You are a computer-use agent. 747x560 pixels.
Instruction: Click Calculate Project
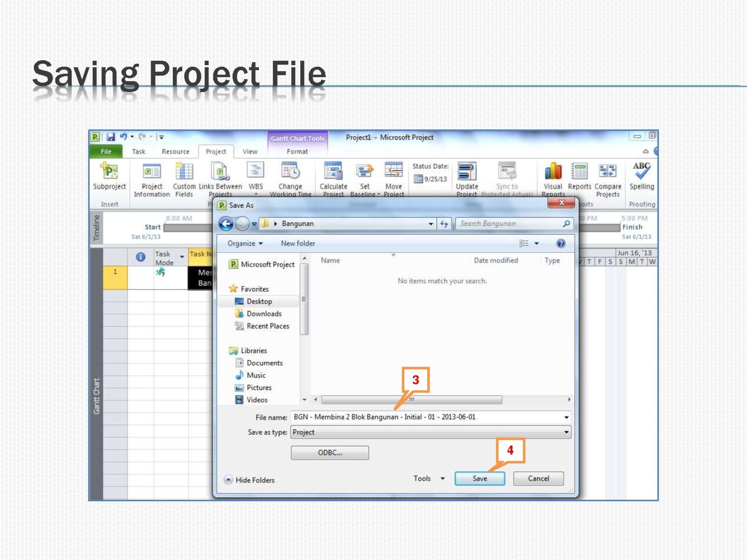tap(333, 179)
